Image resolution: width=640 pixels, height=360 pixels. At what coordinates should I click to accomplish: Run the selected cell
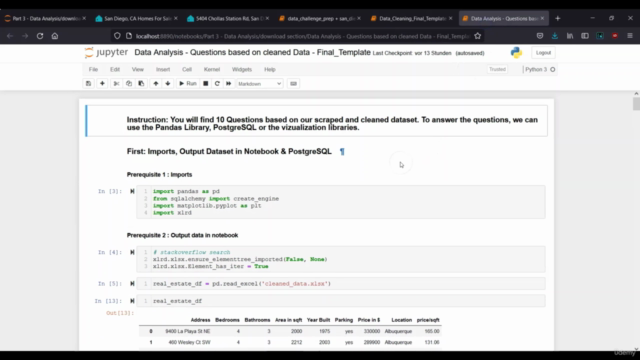point(188,84)
